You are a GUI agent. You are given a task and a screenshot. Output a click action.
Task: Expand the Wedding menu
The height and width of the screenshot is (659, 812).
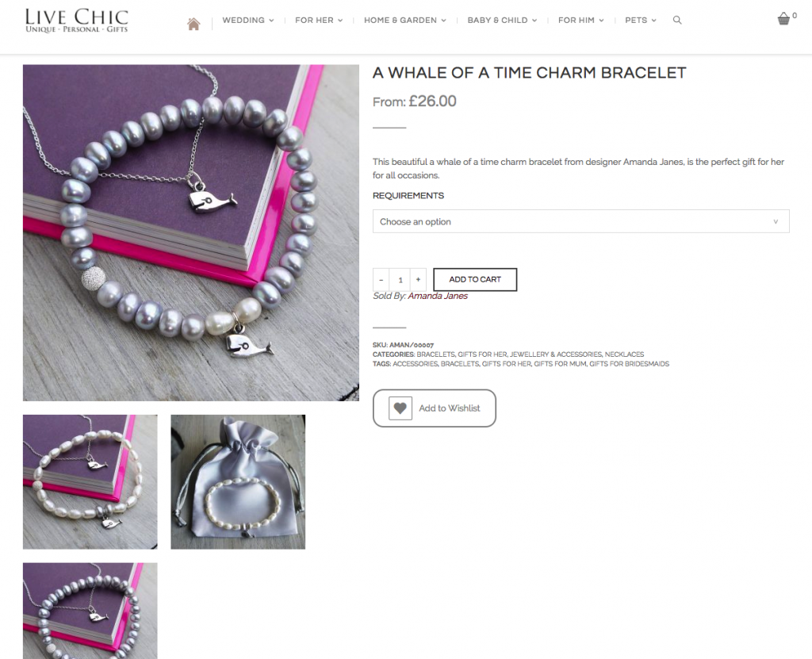tap(248, 20)
